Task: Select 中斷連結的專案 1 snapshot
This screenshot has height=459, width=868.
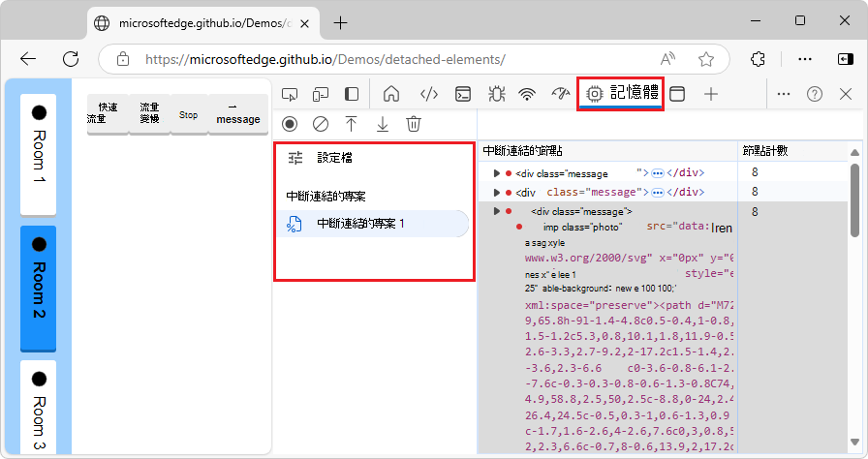Action: point(371,224)
